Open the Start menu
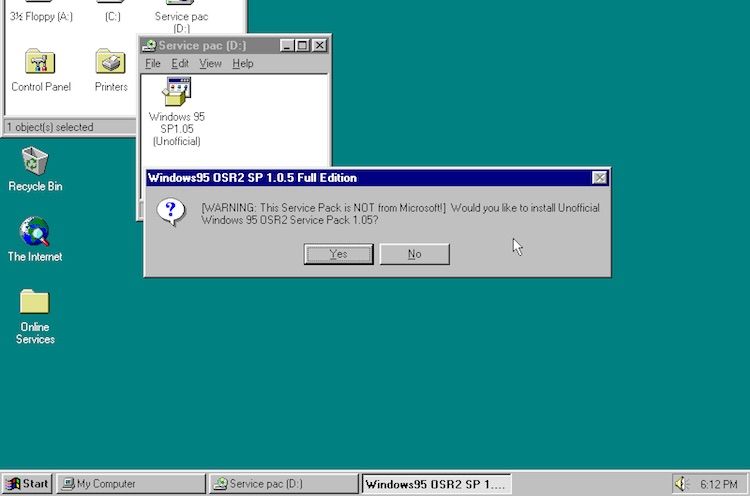The width and height of the screenshot is (750, 496). 27,484
